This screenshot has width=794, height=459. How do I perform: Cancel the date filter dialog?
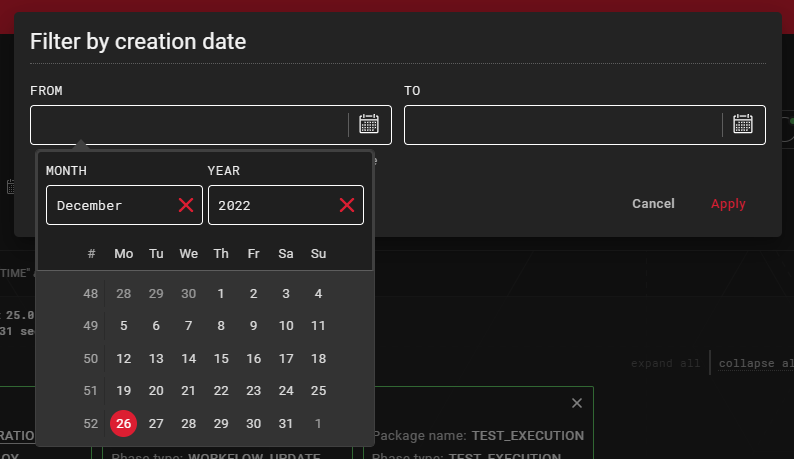click(653, 204)
